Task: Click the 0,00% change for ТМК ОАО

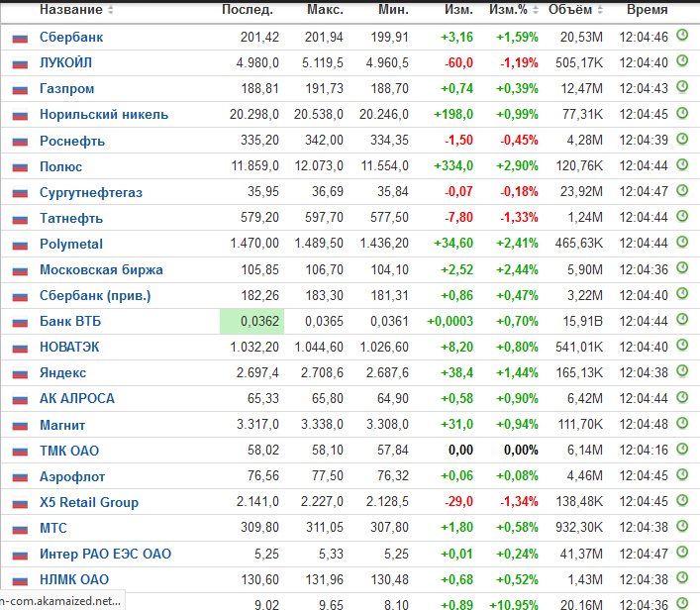Action: click(x=521, y=450)
